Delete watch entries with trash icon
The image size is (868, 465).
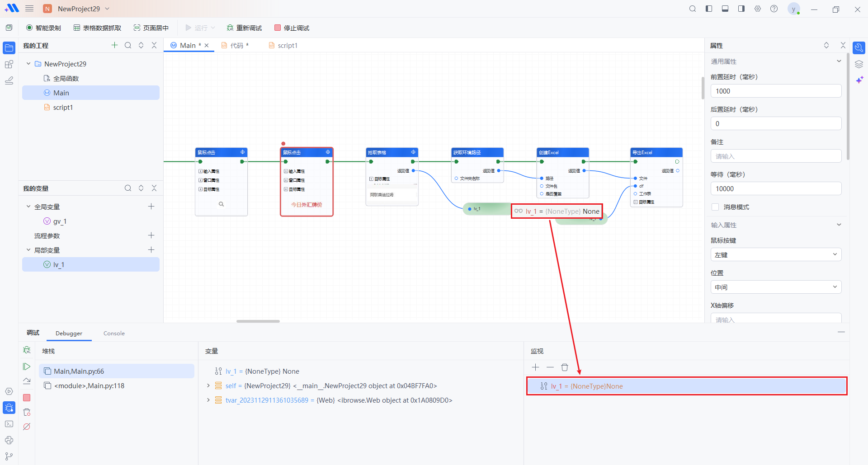tap(565, 367)
